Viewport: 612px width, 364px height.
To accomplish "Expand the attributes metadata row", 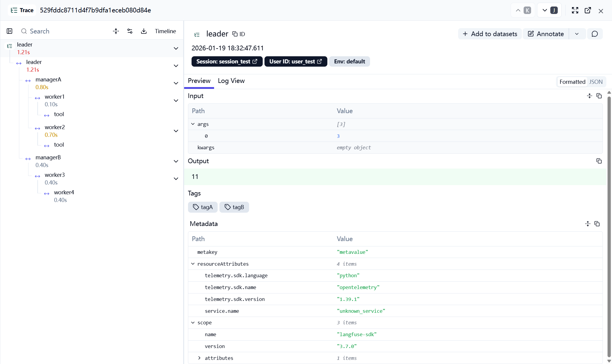I will (199, 358).
